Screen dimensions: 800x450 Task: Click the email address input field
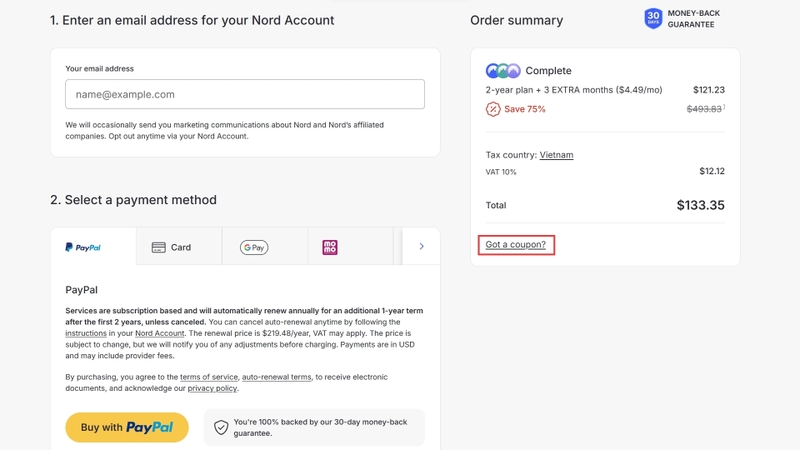pyautogui.click(x=245, y=94)
